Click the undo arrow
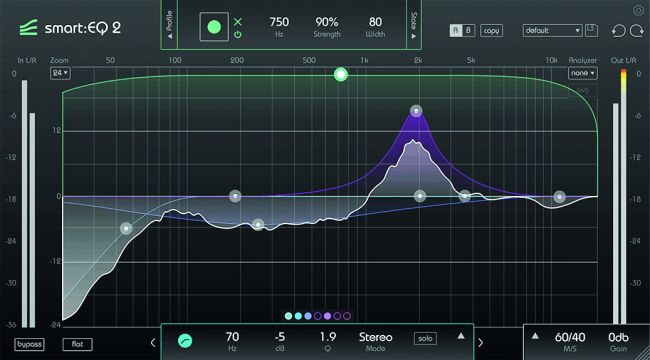The height and width of the screenshot is (360, 650). 618,31
